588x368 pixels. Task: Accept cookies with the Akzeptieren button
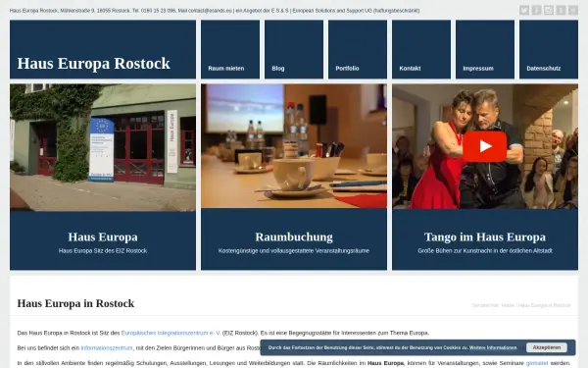coord(547,347)
